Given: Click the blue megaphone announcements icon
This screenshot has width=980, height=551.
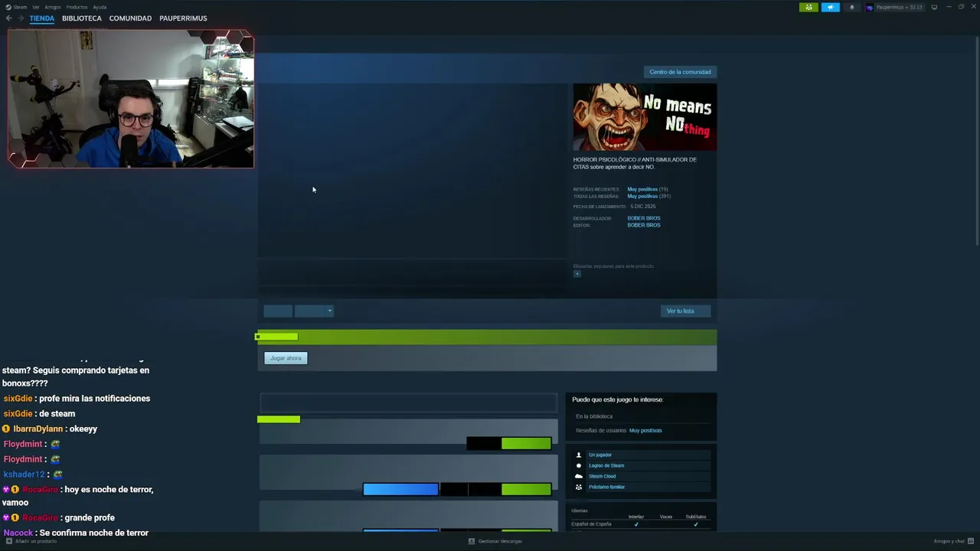Looking at the screenshot, I should tap(831, 7).
